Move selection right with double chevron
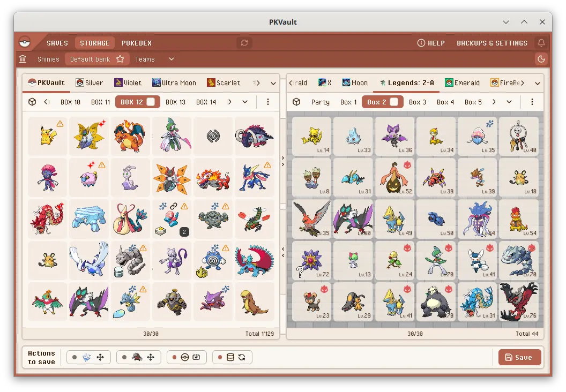Viewport: 566px width, 392px height. coord(283,161)
